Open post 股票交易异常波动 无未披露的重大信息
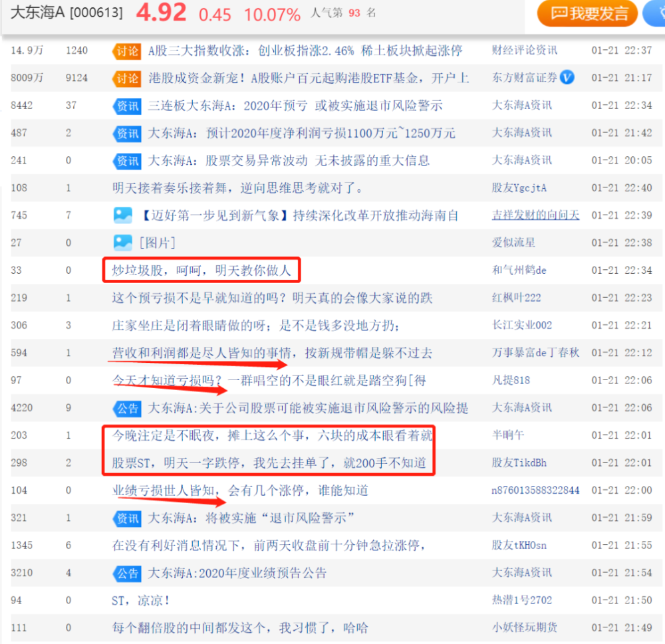Viewport: 665px width, 644px height. coord(289,161)
